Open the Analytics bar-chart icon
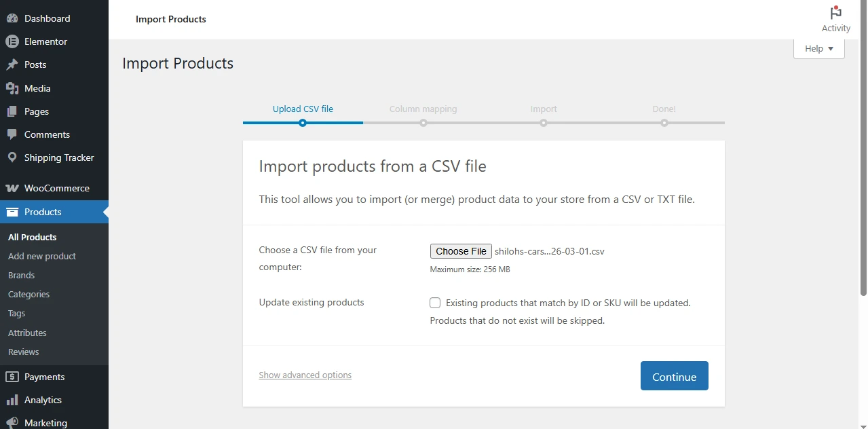Viewport: 868px width, 429px height. point(14,399)
